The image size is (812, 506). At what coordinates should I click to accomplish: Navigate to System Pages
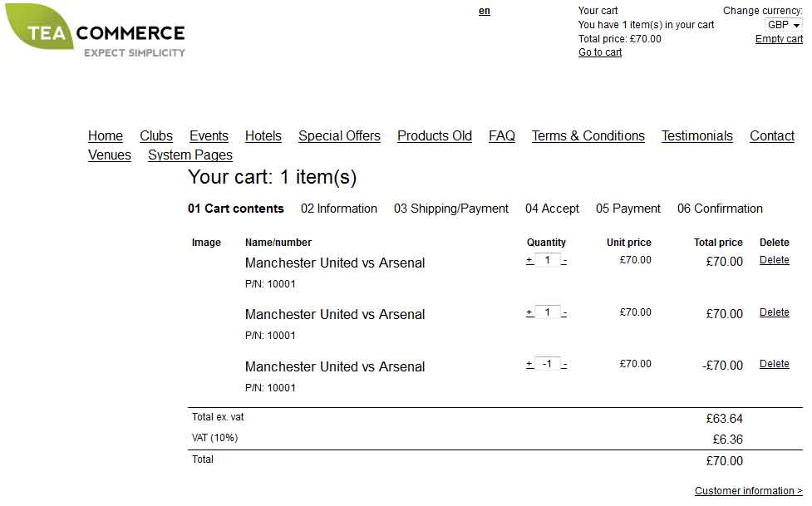click(190, 155)
